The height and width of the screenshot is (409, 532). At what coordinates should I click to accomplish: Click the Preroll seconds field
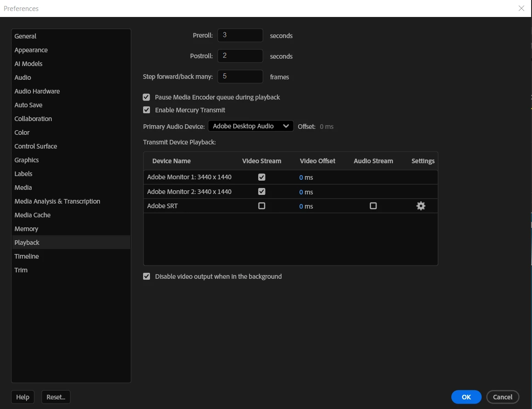click(240, 35)
